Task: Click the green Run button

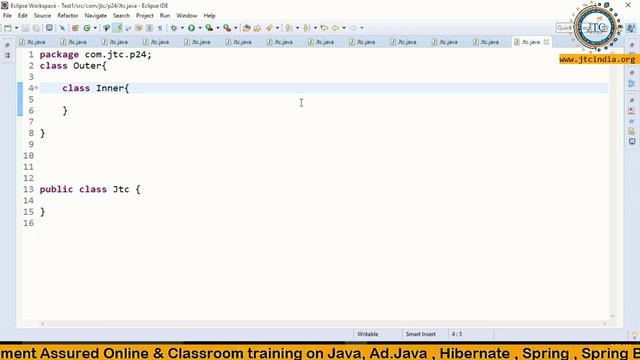Action: click(x=191, y=28)
